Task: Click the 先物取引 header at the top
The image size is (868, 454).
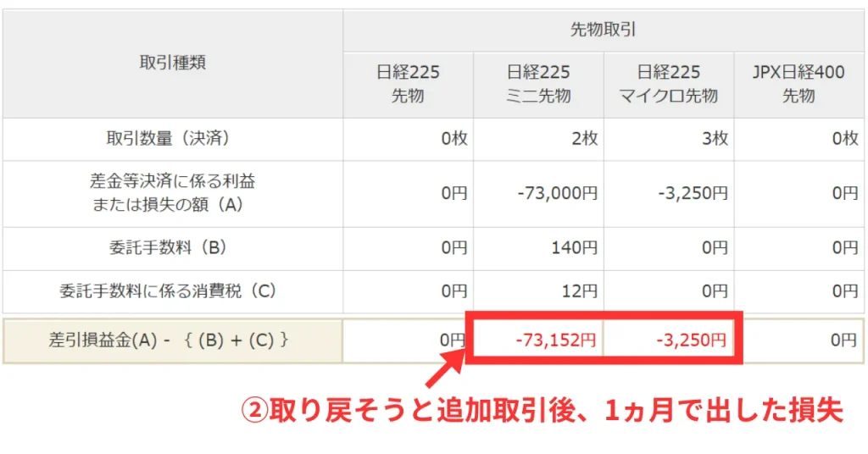Action: point(603,30)
